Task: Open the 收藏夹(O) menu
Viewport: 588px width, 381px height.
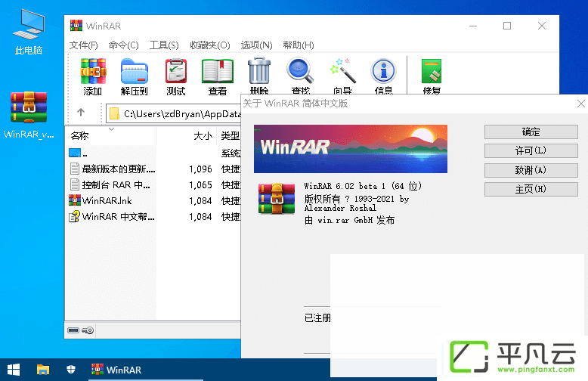Action: click(x=210, y=45)
